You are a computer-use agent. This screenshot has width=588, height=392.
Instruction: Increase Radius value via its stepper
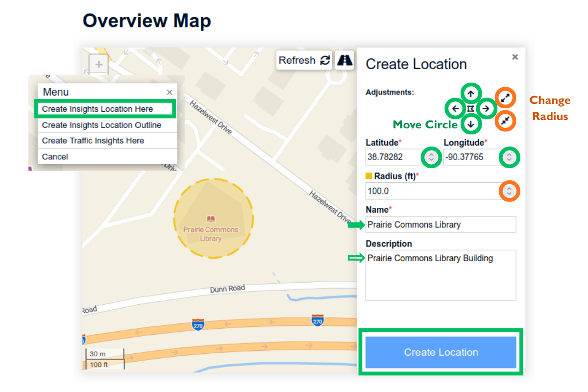pos(510,191)
